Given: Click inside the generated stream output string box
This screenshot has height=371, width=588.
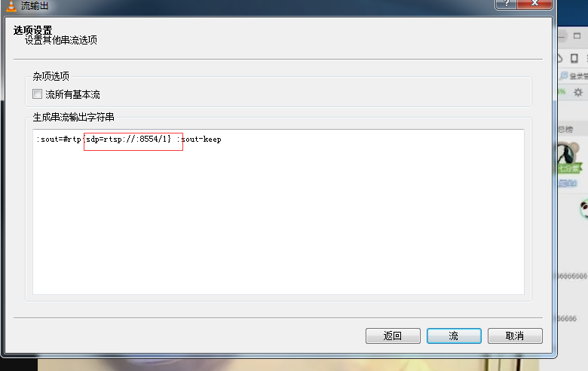Looking at the screenshot, I should 278,212.
